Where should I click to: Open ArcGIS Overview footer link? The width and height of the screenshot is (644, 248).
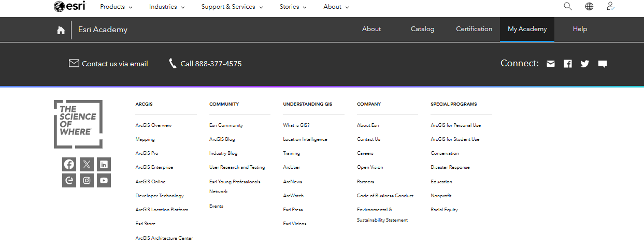tap(153, 125)
